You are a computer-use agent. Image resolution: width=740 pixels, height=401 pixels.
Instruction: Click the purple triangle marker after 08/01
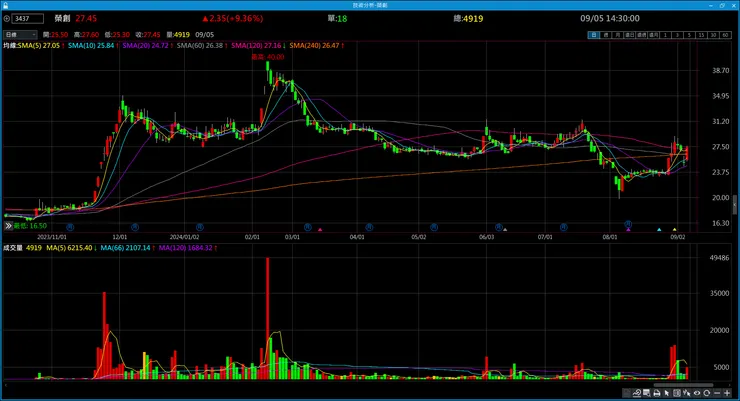[x=629, y=230]
